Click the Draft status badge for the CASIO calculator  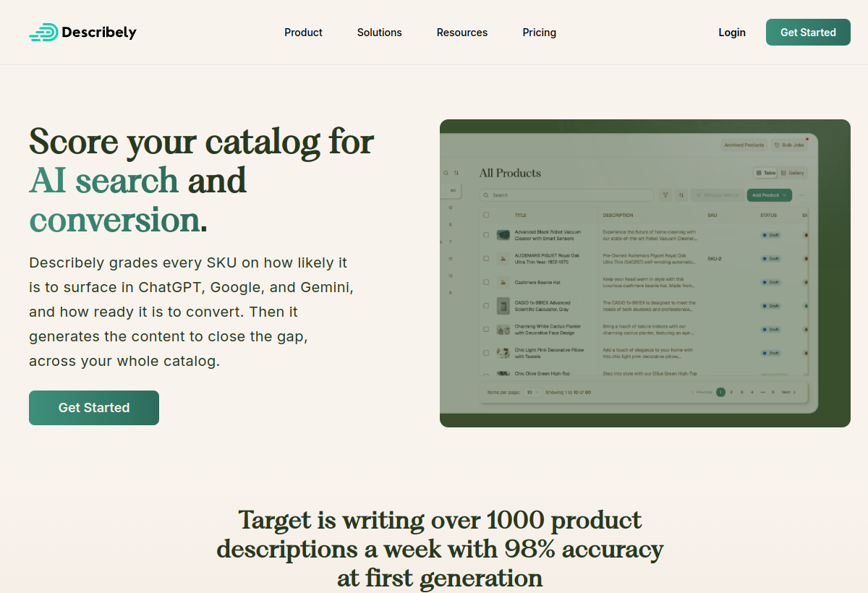[770, 306]
